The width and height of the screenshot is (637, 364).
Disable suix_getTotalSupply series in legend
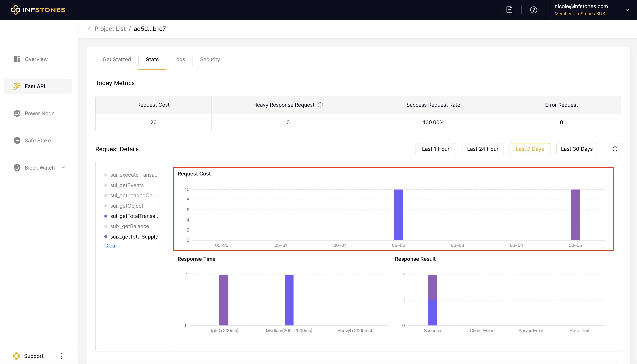click(134, 236)
